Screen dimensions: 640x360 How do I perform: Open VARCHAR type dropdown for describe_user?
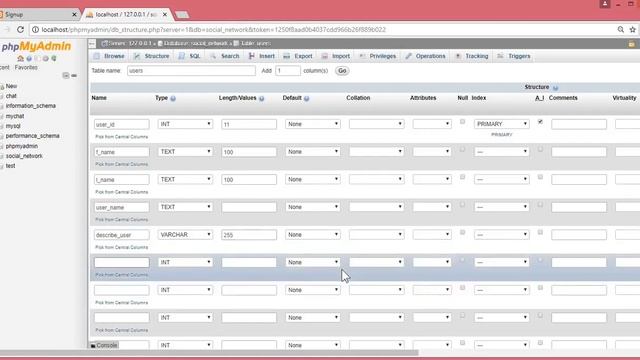185,235
